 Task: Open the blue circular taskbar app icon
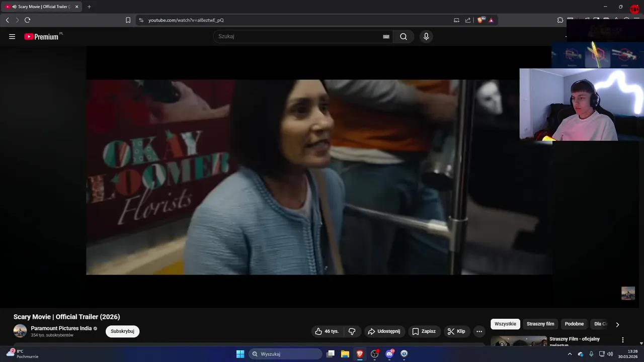(404, 354)
